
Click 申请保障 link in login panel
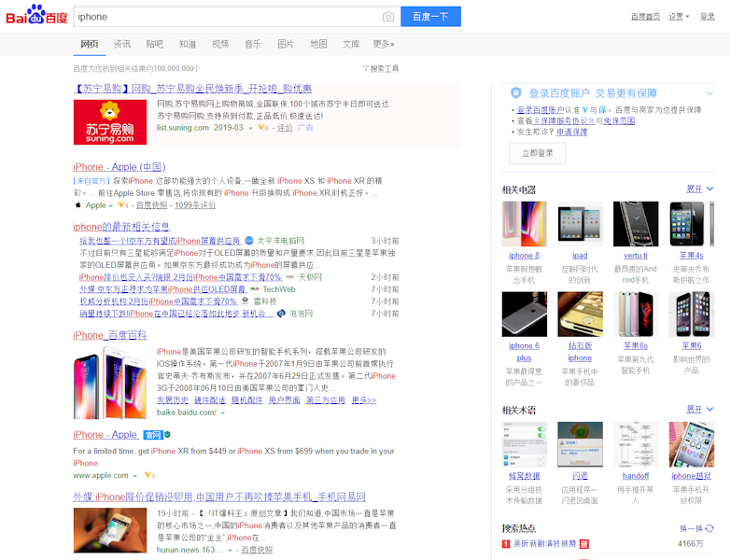click(x=571, y=132)
